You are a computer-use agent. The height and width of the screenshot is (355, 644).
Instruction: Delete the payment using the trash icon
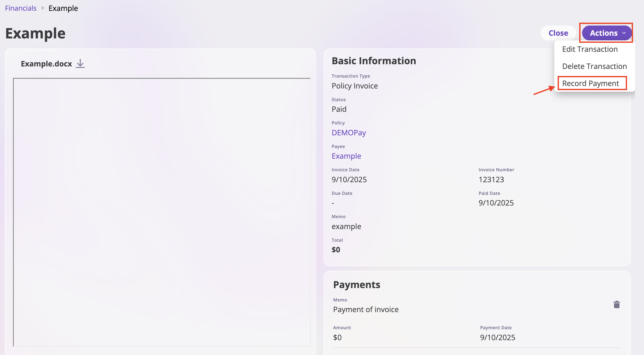617,304
